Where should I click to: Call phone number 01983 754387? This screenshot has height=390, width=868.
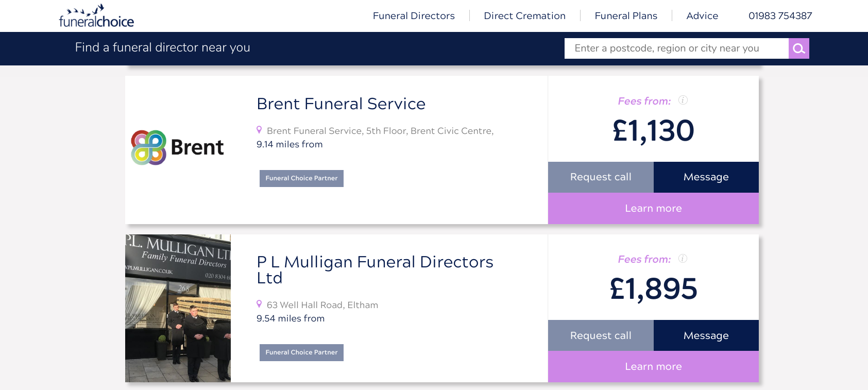coord(780,16)
